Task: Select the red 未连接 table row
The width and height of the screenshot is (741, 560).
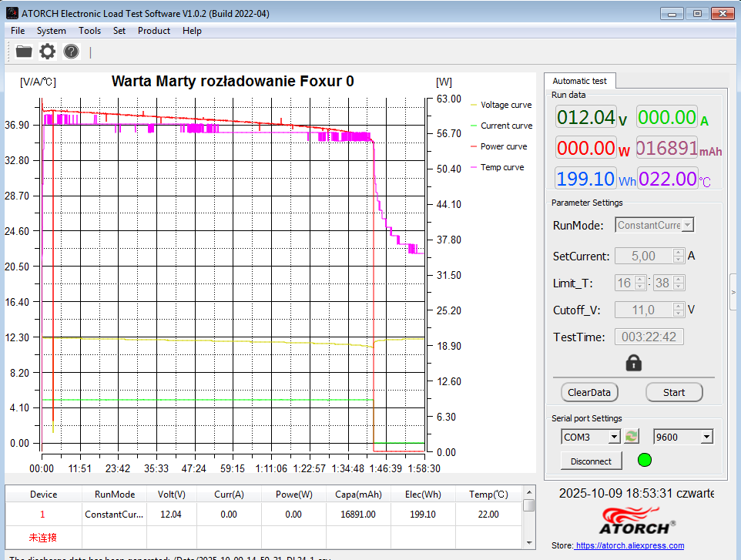Action: (263, 538)
